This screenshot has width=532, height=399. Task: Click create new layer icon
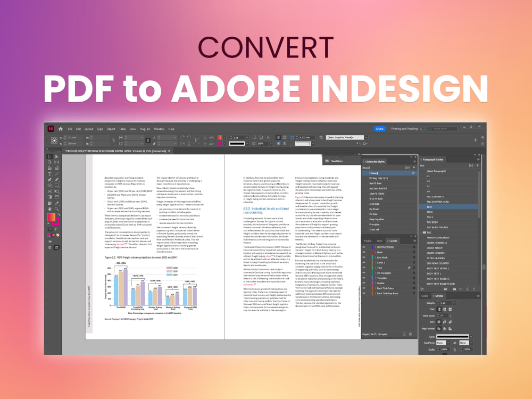click(x=404, y=334)
